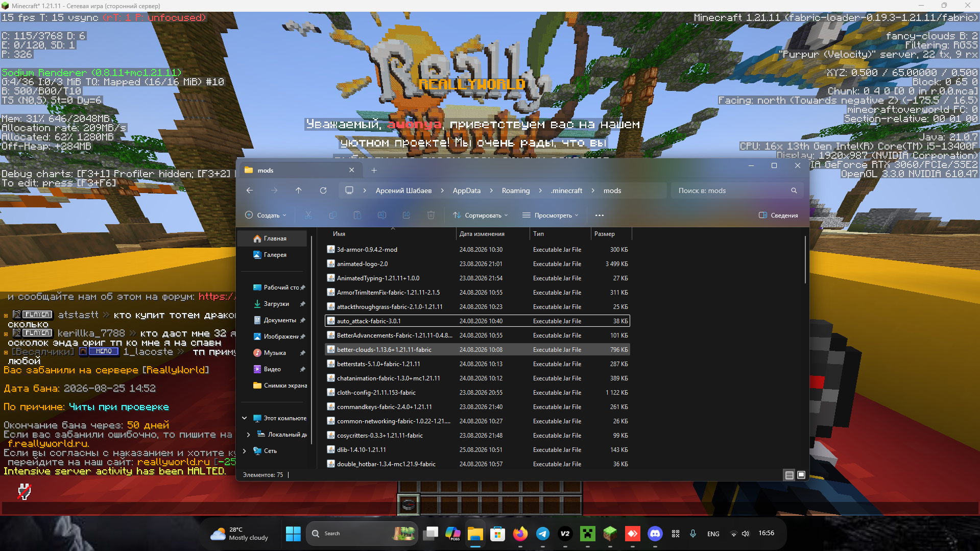Open Музыка in the sidebar
The width and height of the screenshot is (980, 551).
coord(273,353)
